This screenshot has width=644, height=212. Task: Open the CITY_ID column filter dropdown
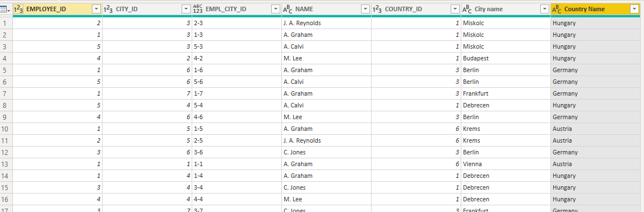coord(186,9)
